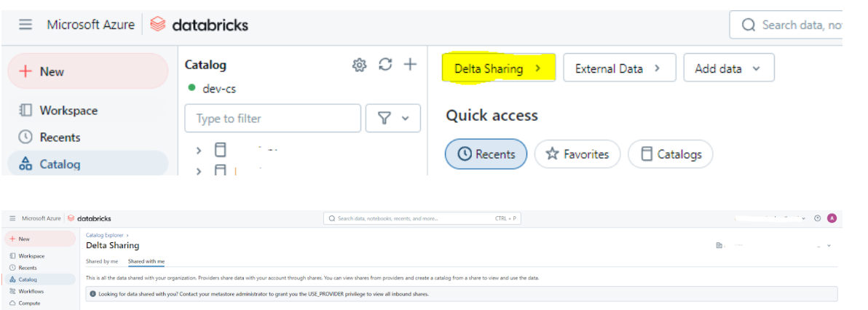
Task: Open the user avatar "A" menu
Action: (x=832, y=218)
